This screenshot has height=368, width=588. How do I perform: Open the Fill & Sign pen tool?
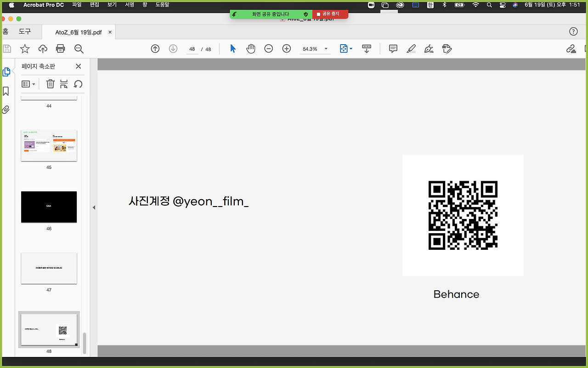[x=429, y=49]
